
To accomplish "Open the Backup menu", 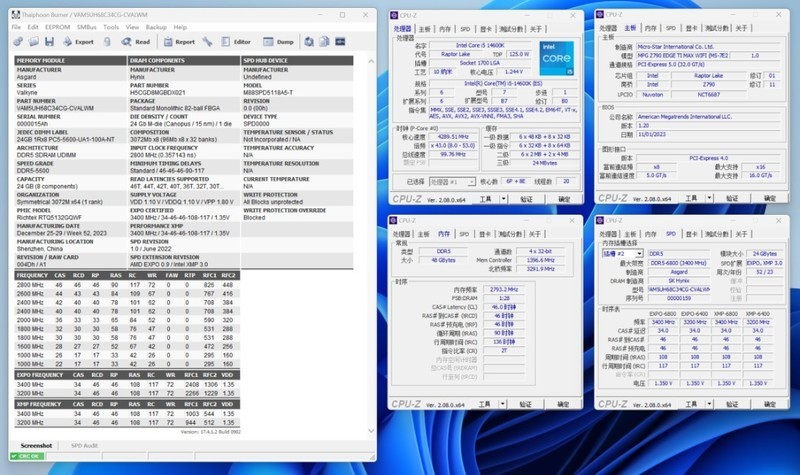I will (156, 27).
